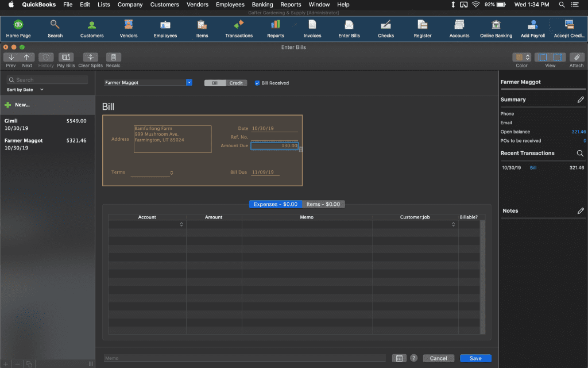Open the Banking menu

pyautogui.click(x=262, y=5)
